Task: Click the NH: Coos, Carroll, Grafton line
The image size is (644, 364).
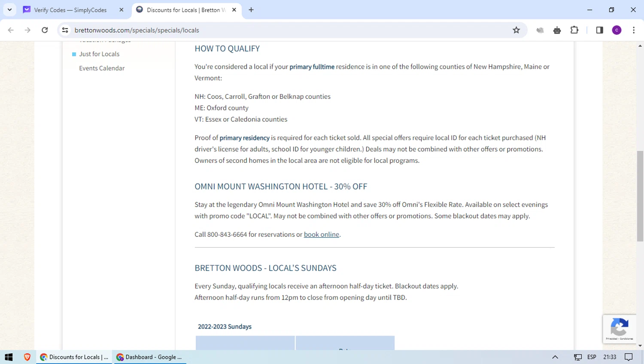Action: pos(262,97)
